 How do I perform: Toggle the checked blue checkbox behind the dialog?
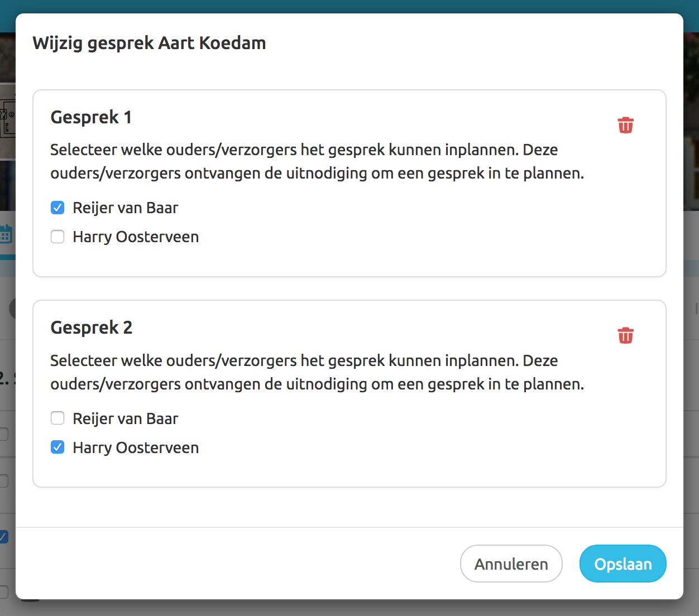pos(4,537)
